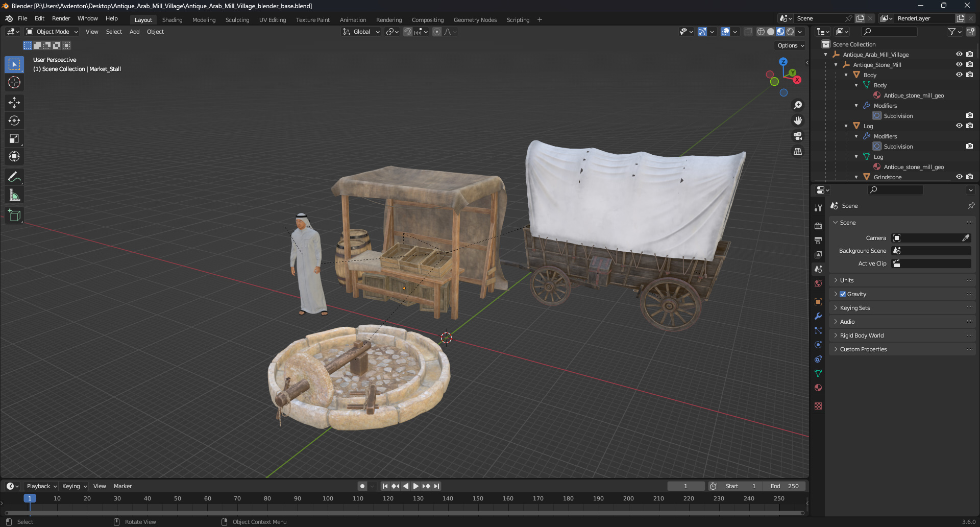Viewport: 980px width, 527px height.
Task: Open the View Layer properties tab
Action: (818, 254)
